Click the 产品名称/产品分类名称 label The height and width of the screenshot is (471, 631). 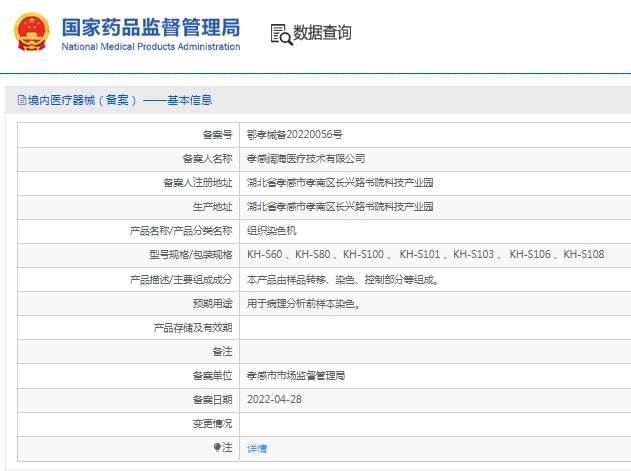pyautogui.click(x=181, y=231)
